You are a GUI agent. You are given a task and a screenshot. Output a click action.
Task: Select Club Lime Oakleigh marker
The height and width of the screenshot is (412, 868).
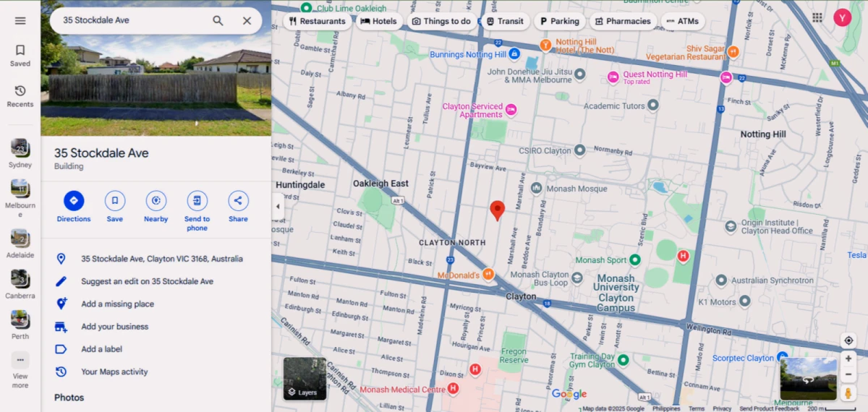coord(306,7)
